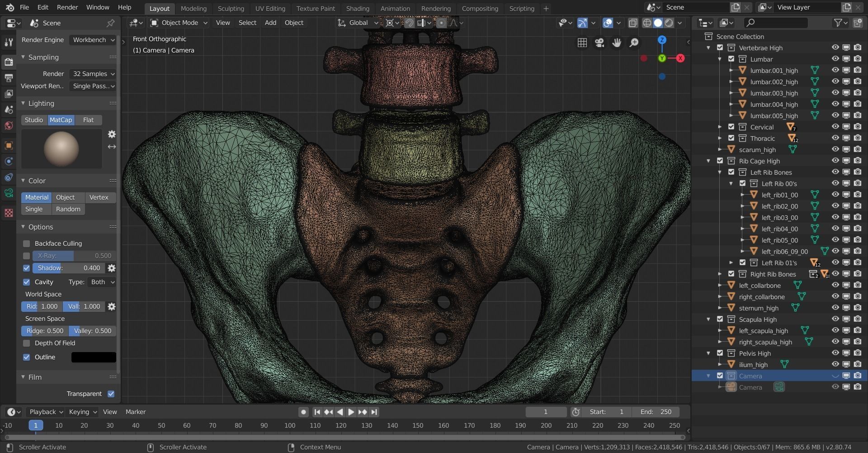
Task: Open the File menu
Action: pos(24,7)
